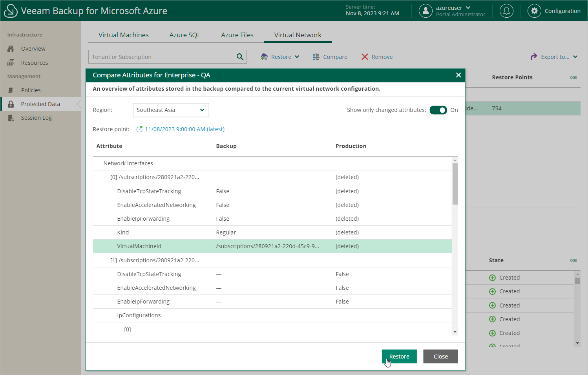The width and height of the screenshot is (588, 375).
Task: Click the red Remove X icon
Action: click(365, 57)
